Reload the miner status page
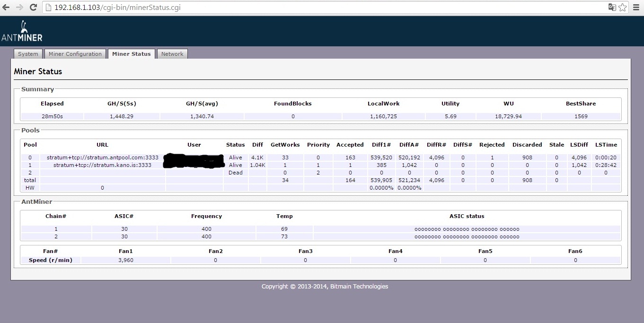The image size is (644, 323). tap(33, 8)
